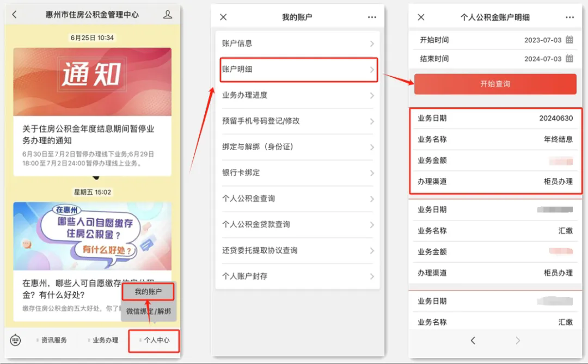Open 业务办理进度 list item
This screenshot has width=588, height=364.
[x=298, y=95]
